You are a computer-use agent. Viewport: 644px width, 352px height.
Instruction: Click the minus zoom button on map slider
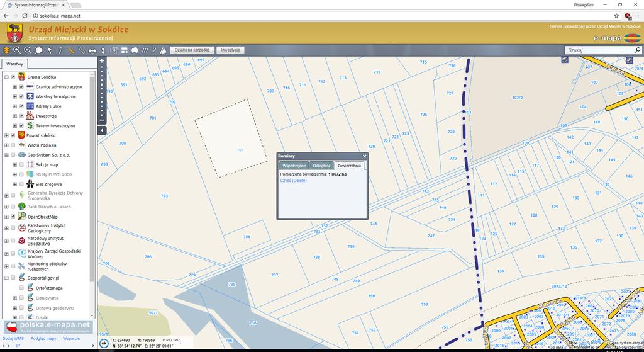point(102,120)
